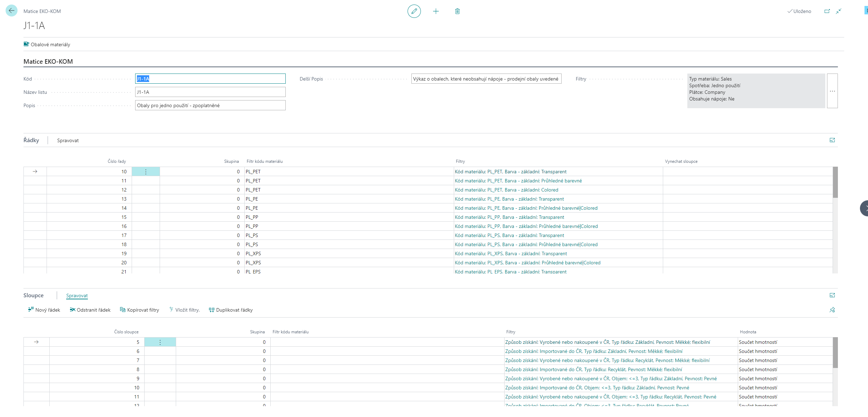Click the Řádky section heading
This screenshot has width=868, height=417.
coord(31,140)
